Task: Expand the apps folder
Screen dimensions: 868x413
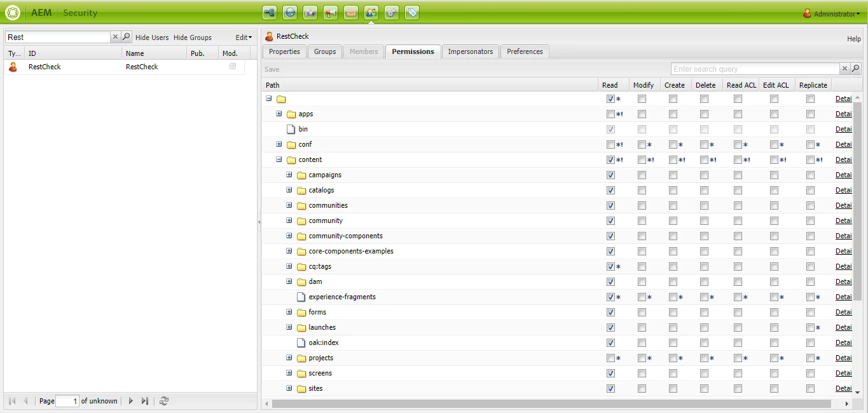Action: (x=279, y=114)
